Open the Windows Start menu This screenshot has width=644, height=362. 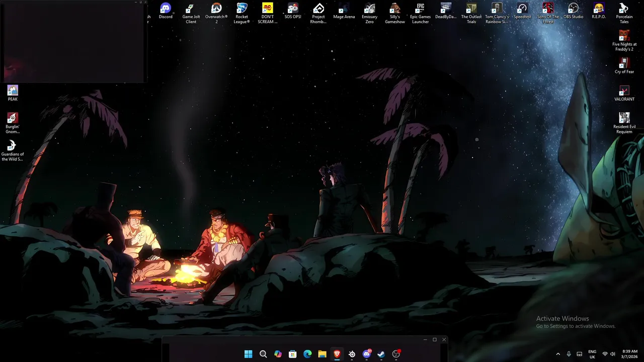(249, 354)
